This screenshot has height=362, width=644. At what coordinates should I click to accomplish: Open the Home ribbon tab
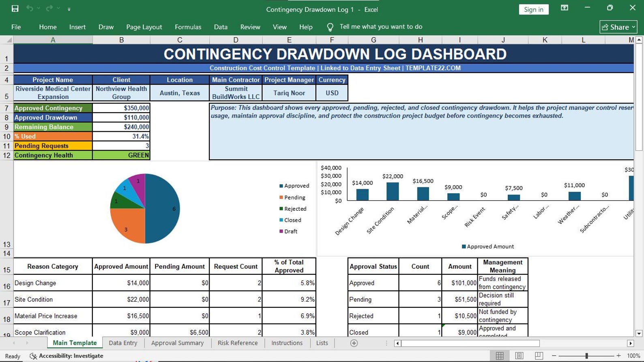48,27
